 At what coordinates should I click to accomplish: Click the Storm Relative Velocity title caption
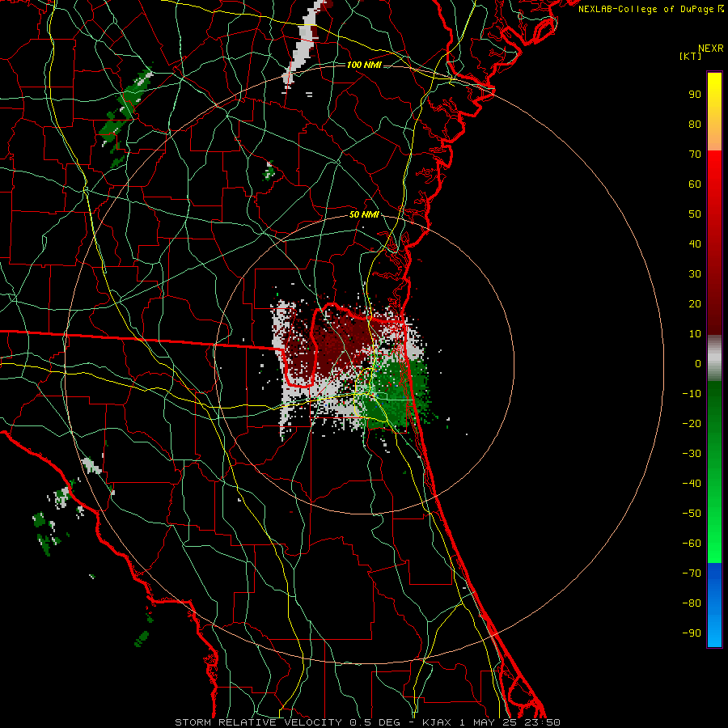tap(367, 722)
